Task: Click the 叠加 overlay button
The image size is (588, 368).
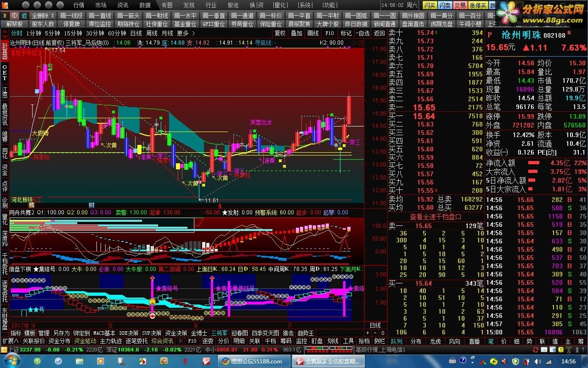Action: 297,33
